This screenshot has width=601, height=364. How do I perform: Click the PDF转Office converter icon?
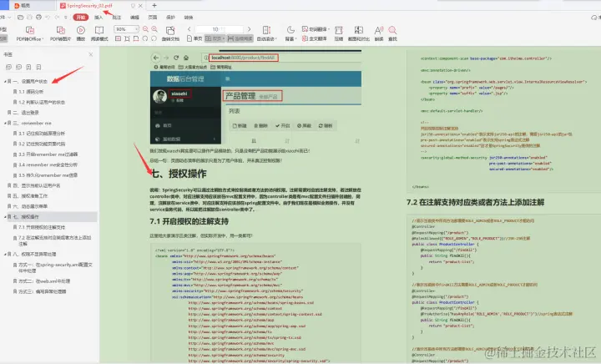click(29, 30)
